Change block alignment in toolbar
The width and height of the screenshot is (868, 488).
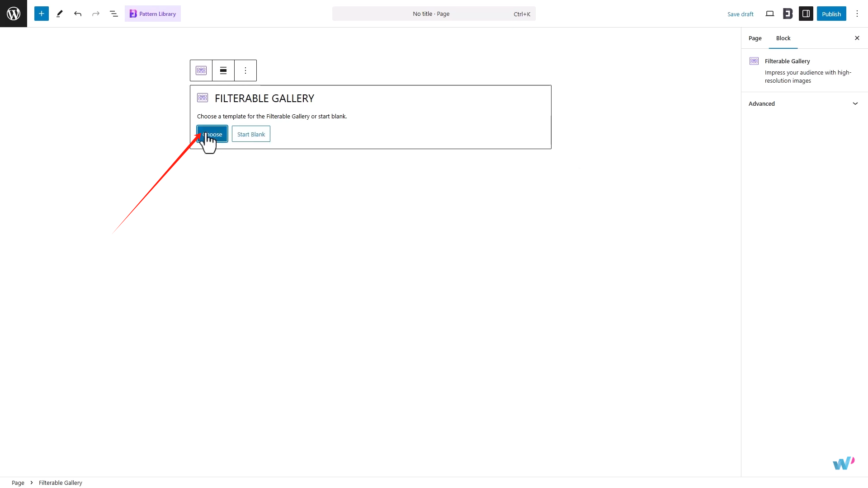223,70
